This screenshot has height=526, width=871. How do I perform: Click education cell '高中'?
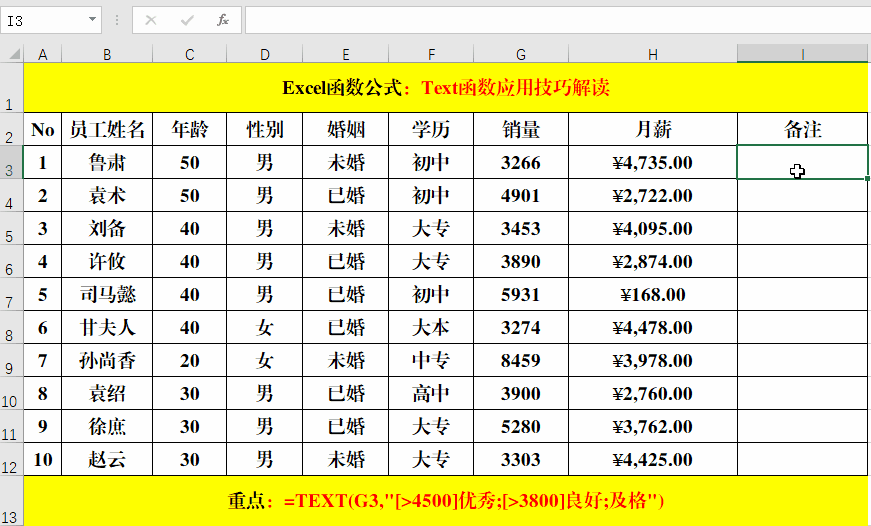(x=431, y=393)
